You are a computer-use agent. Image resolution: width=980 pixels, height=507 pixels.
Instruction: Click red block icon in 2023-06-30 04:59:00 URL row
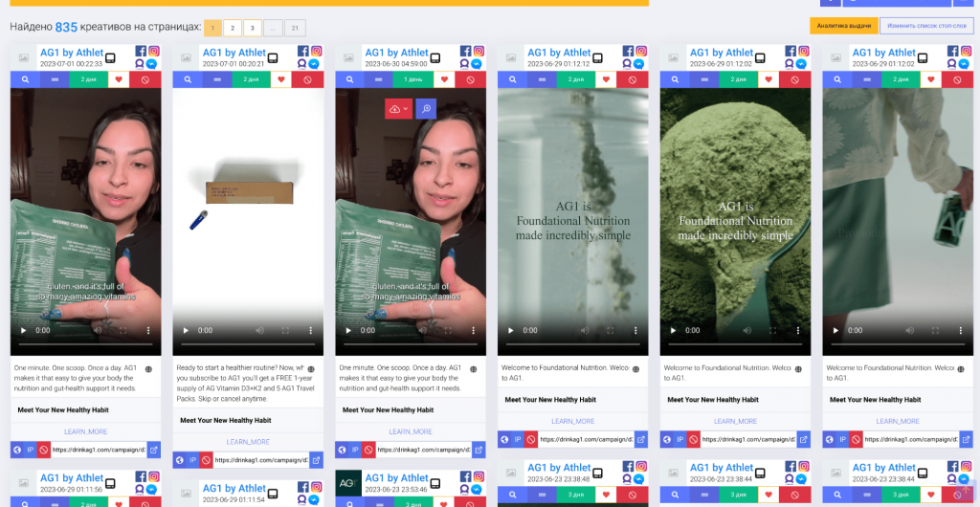point(368,450)
